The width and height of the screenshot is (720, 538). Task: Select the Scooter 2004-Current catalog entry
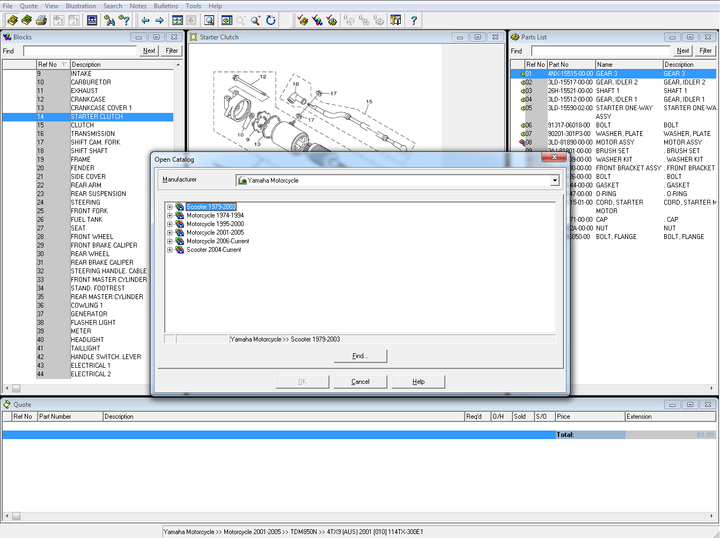214,250
